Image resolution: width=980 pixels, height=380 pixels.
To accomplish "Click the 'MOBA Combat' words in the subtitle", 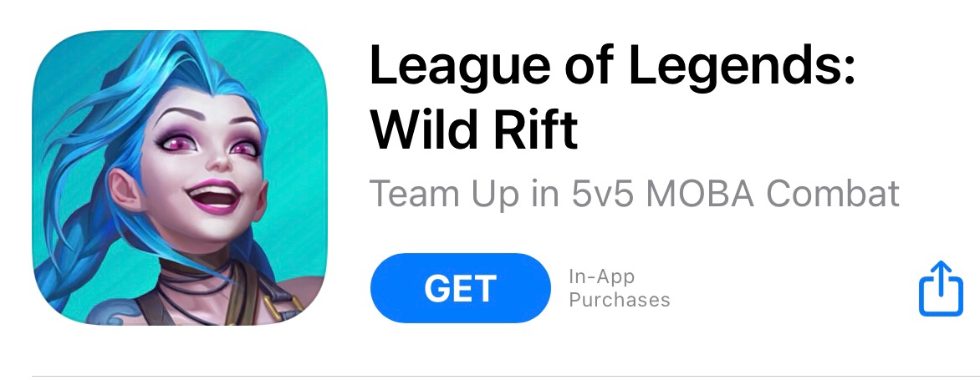I will pos(773,194).
